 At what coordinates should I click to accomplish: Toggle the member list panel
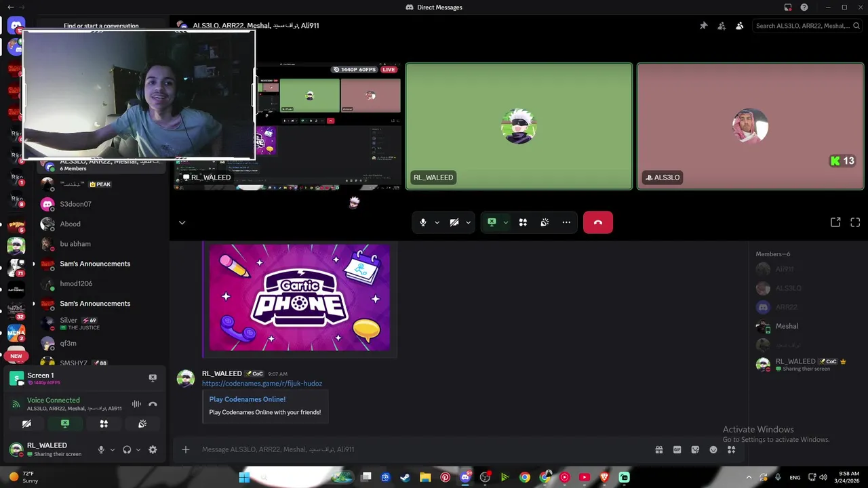[739, 26]
